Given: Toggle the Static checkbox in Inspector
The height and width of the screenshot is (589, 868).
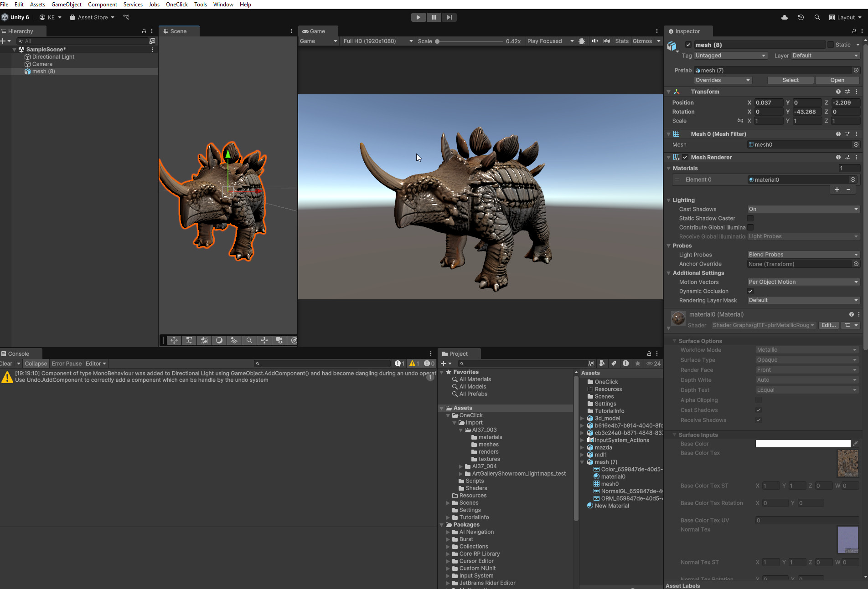Looking at the screenshot, I should [831, 45].
